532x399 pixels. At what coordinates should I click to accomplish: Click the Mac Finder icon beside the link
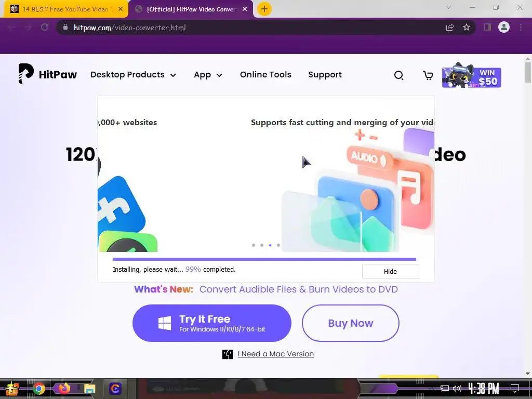pyautogui.click(x=228, y=354)
